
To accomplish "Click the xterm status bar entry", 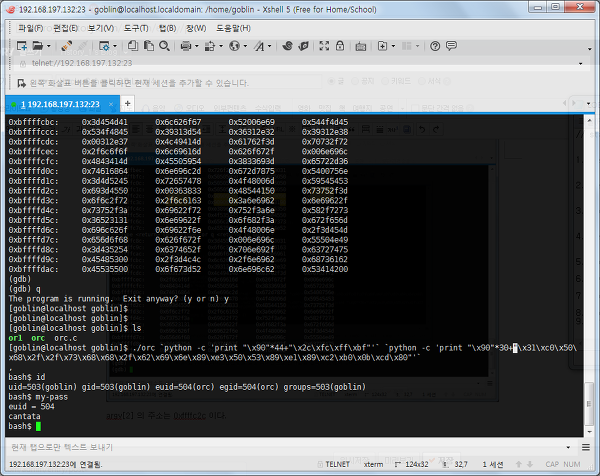I will (x=373, y=464).
